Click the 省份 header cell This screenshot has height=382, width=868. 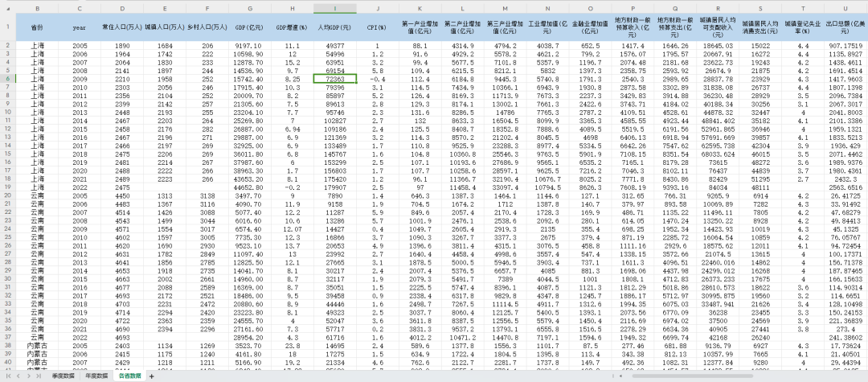pos(37,27)
